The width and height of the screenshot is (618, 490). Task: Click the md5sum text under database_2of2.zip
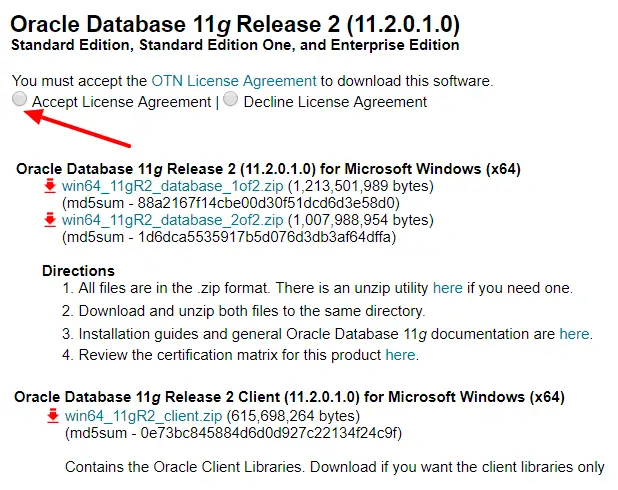pos(229,237)
